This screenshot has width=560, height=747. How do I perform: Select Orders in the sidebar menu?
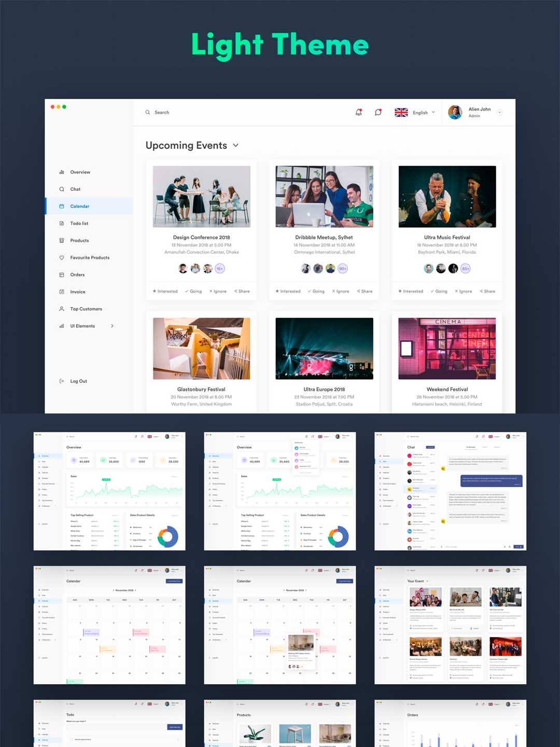point(77,275)
